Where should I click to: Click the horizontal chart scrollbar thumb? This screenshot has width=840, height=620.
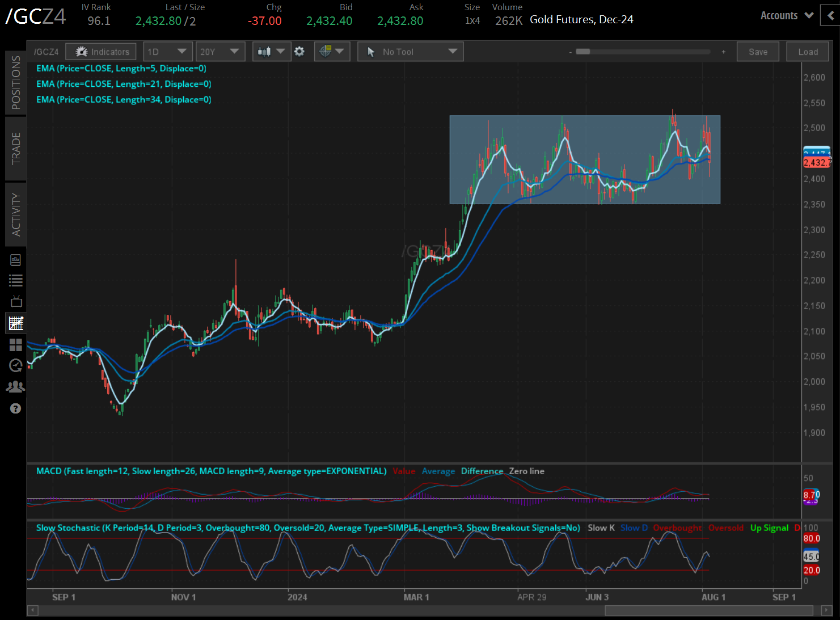pyautogui.click(x=708, y=610)
